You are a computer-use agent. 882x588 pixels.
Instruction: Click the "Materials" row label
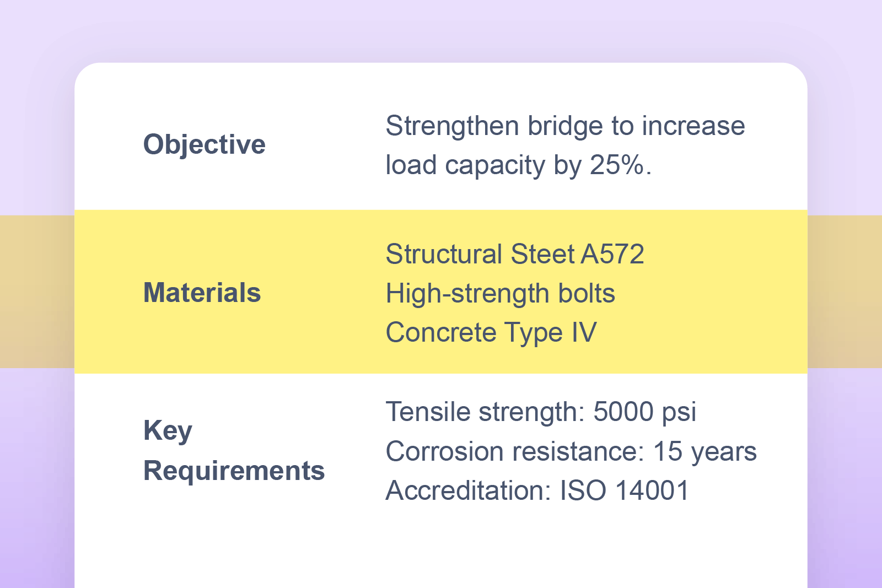click(x=202, y=293)
